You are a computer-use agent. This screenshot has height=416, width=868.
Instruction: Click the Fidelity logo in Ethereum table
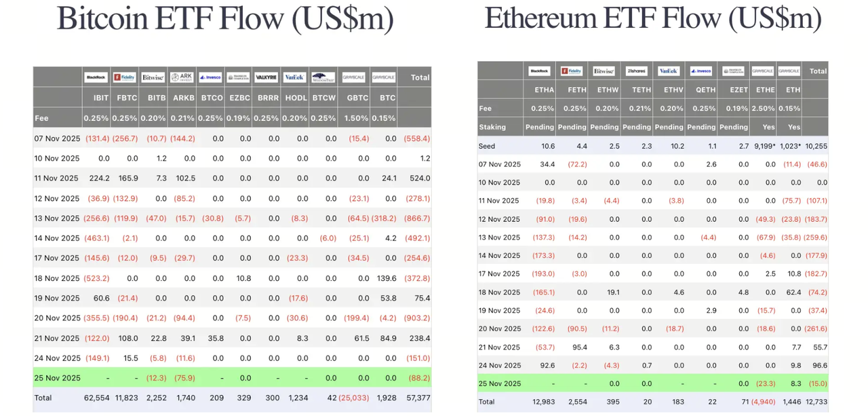572,71
